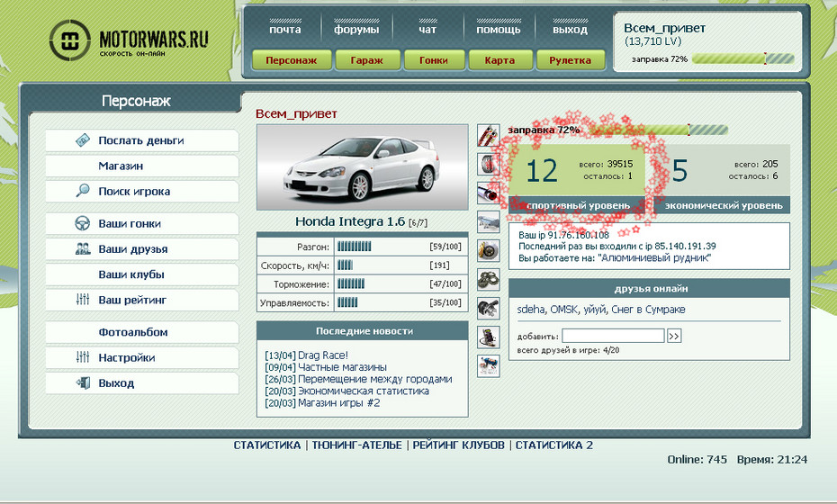Click the sliders icon beside Настройки
This screenshot has height=504, width=837.
pyautogui.click(x=83, y=357)
